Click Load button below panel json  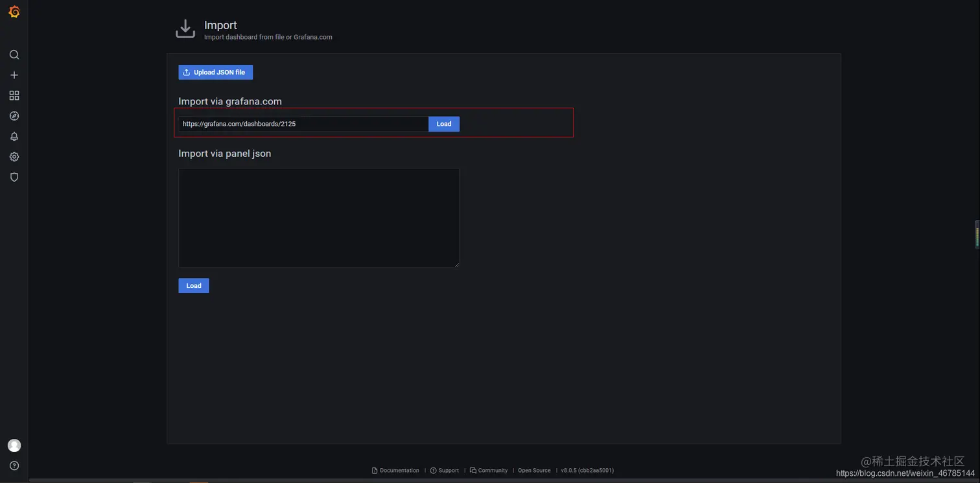point(194,286)
